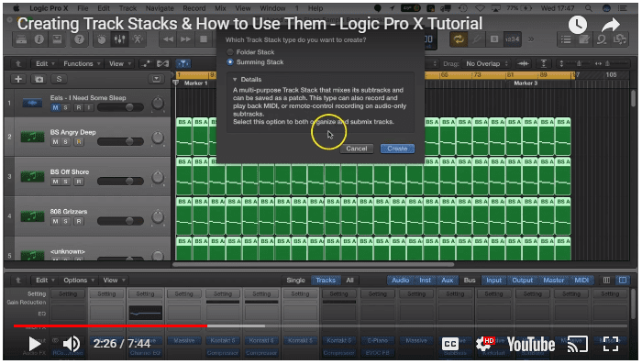This screenshot has width=642, height=364.
Task: Open the tracks area Edit menu
Action: pos(45,63)
